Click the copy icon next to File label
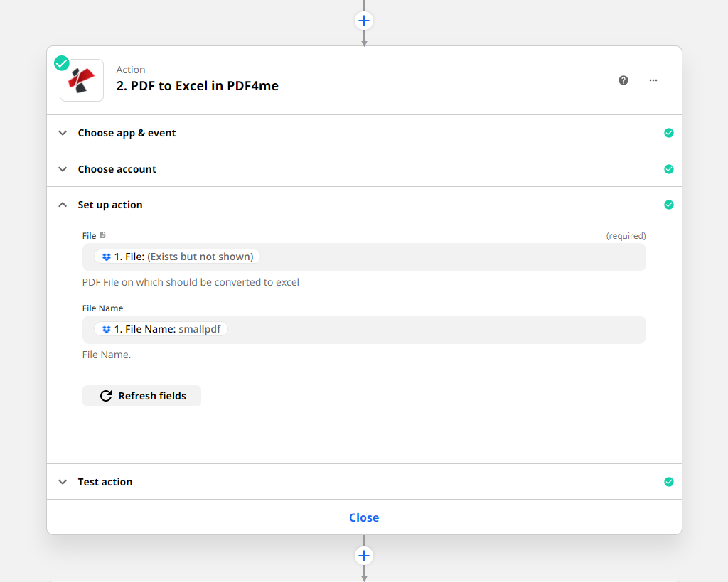 [x=102, y=235]
